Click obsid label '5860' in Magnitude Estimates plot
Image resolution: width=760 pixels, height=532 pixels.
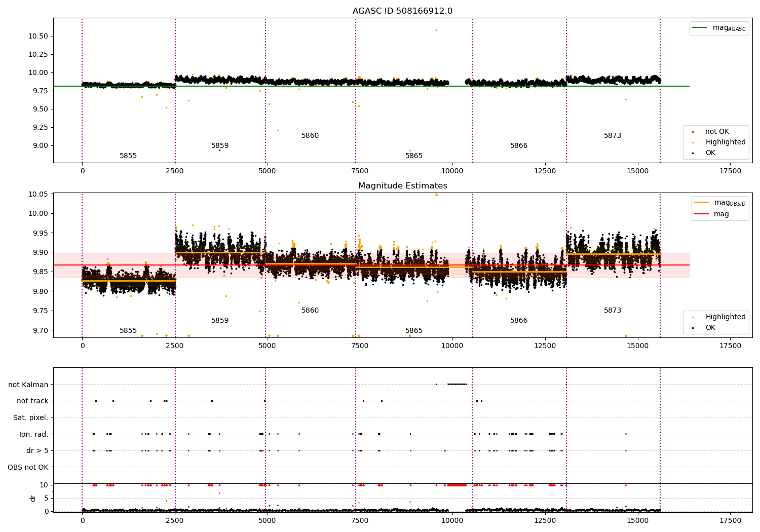(310, 310)
